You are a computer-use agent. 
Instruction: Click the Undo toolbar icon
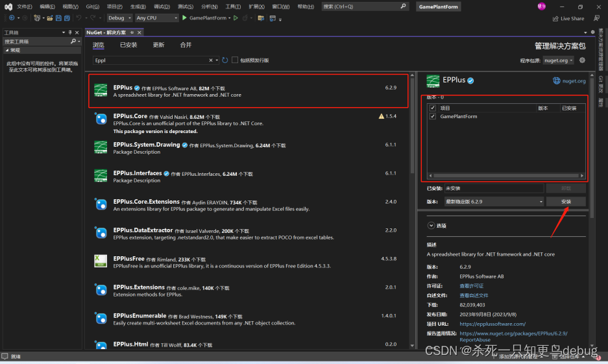79,18
